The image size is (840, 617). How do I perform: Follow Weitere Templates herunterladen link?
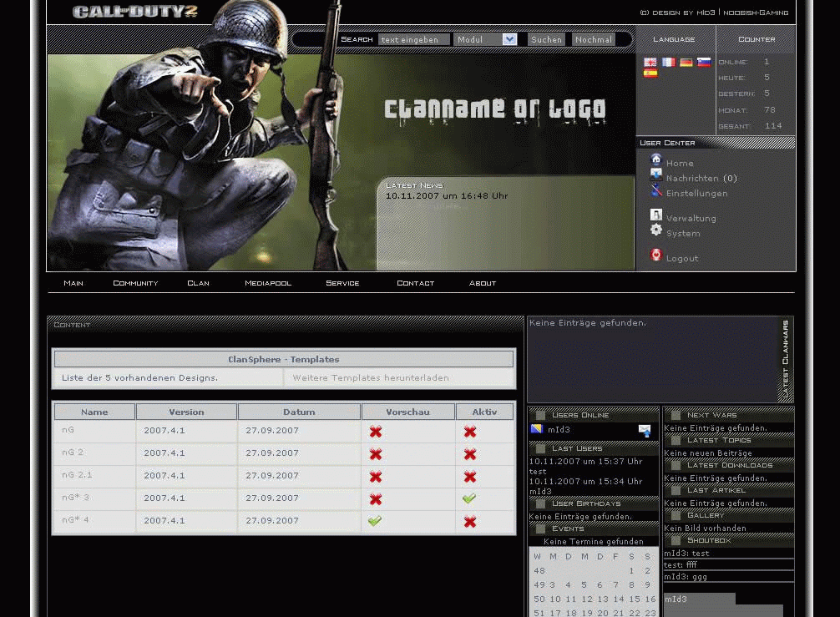[x=371, y=377]
